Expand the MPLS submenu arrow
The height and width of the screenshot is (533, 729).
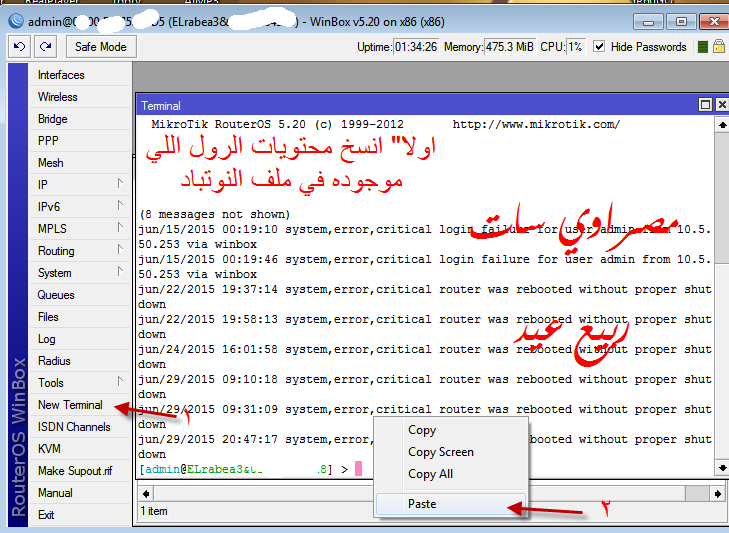[120, 228]
